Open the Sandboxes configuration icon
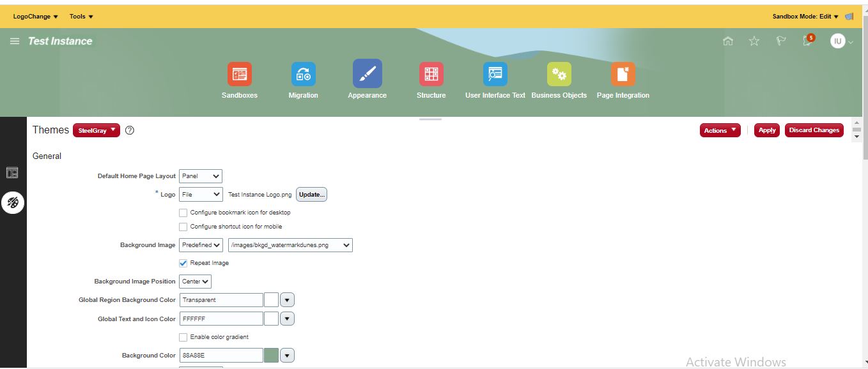This screenshot has width=868, height=369. pos(239,73)
